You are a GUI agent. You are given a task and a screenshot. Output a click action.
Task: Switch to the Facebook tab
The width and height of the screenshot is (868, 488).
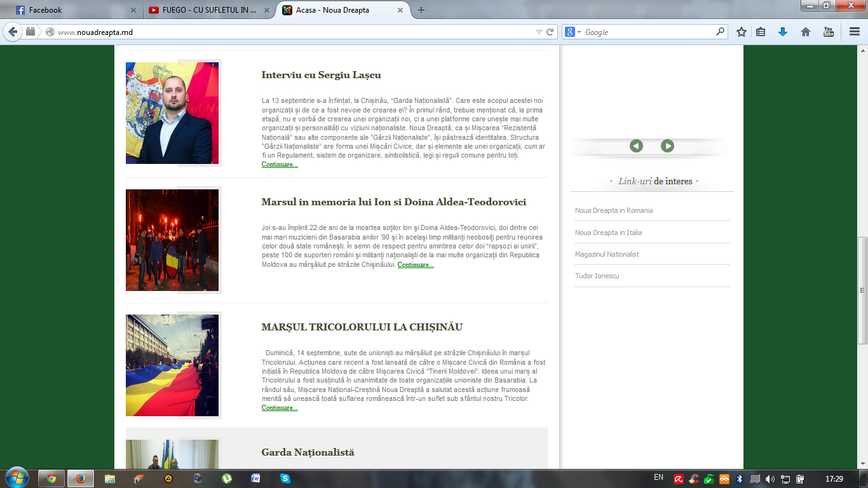point(70,10)
